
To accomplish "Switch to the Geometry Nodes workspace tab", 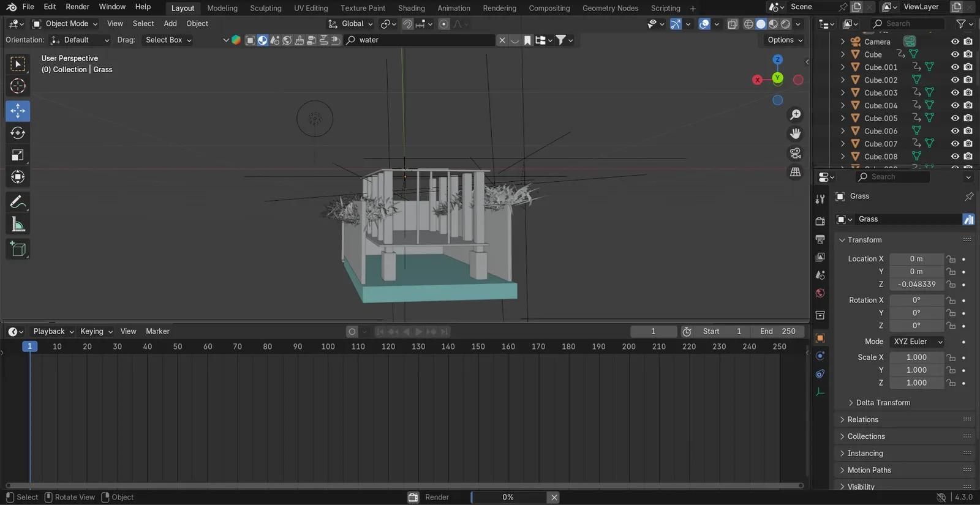I will [610, 8].
